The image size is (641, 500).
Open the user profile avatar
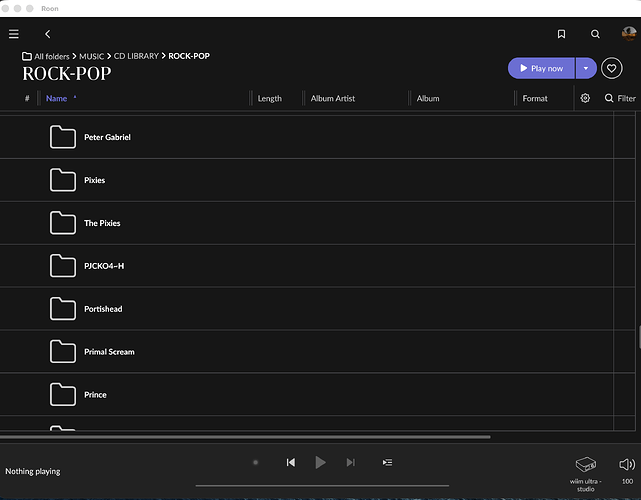(x=629, y=34)
